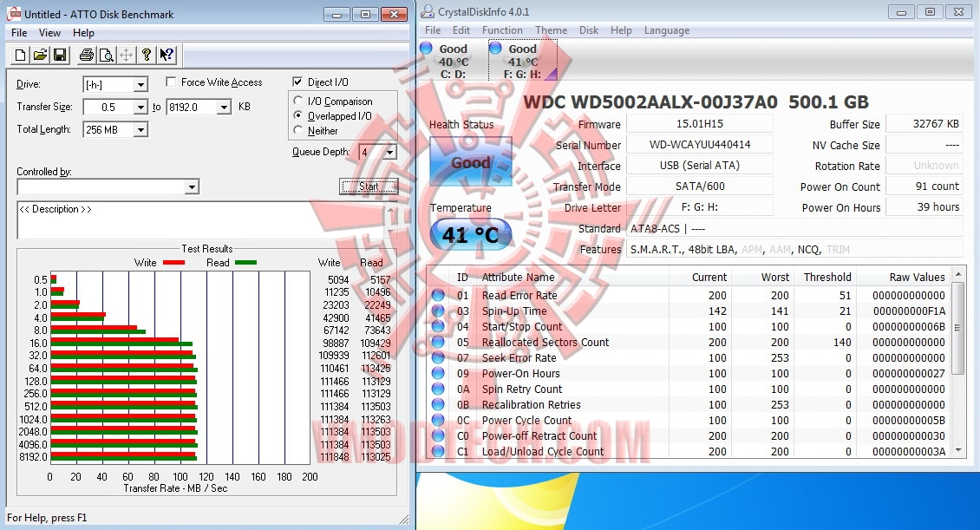The height and width of the screenshot is (530, 980).
Task: Open the Total Length dropdown showing 256 MB
Action: pos(140,130)
